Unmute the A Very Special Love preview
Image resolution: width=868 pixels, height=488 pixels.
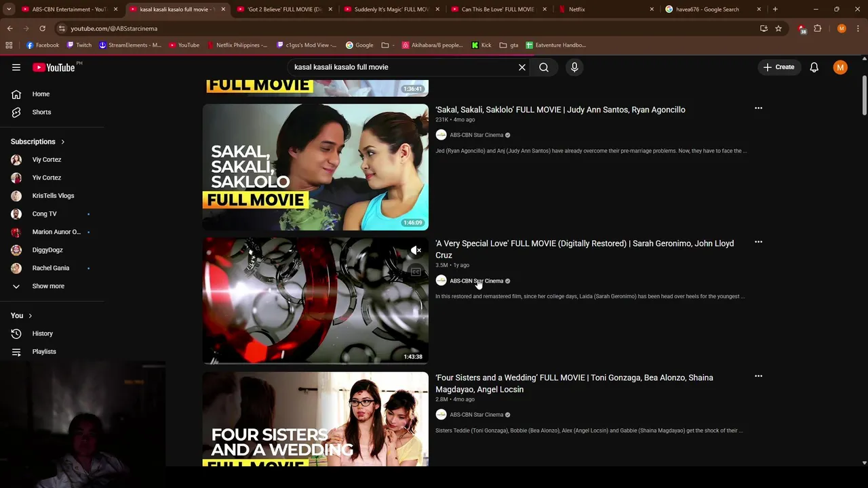coord(416,251)
